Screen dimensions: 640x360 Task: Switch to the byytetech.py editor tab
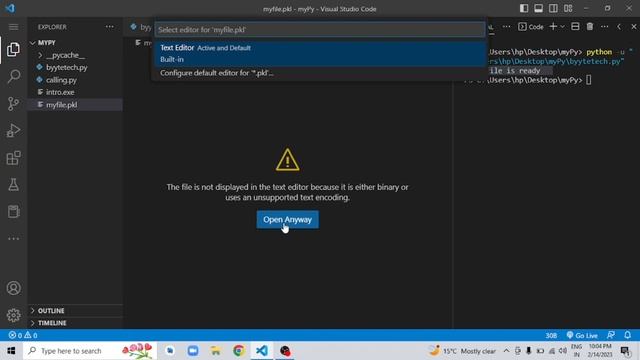click(140, 27)
